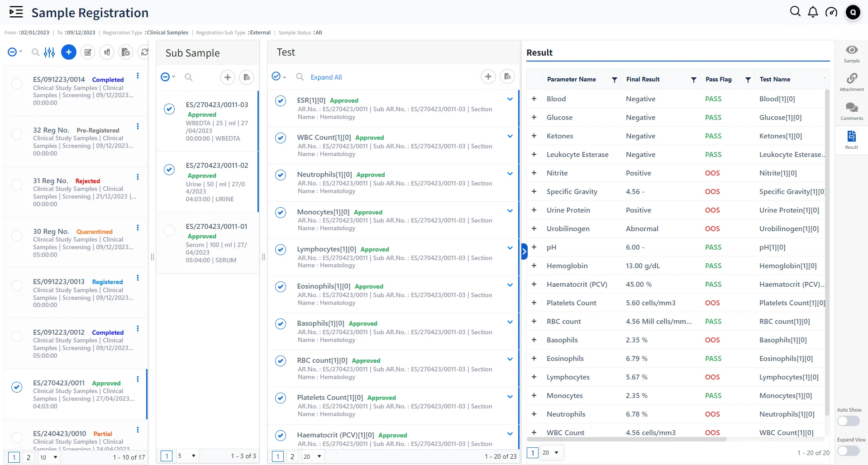The width and height of the screenshot is (868, 465).
Task: Open the Sample view in right sidebar
Action: [x=852, y=54]
